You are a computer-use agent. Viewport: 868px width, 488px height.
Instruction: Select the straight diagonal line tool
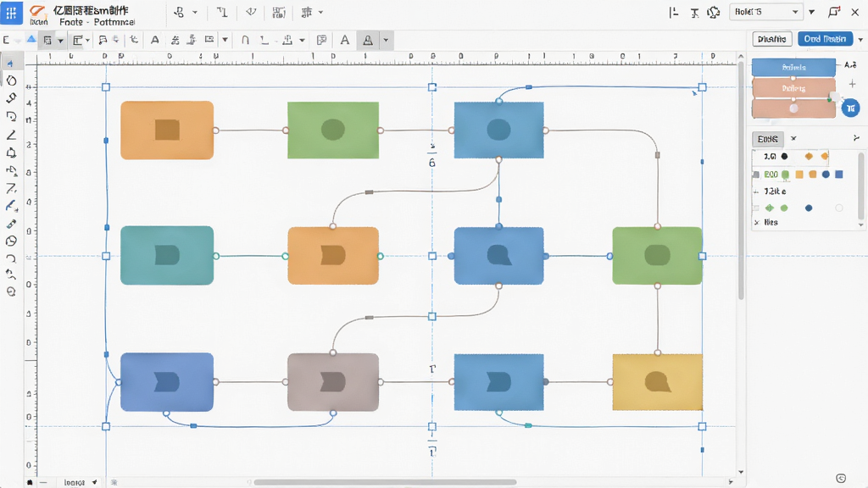coord(10,135)
